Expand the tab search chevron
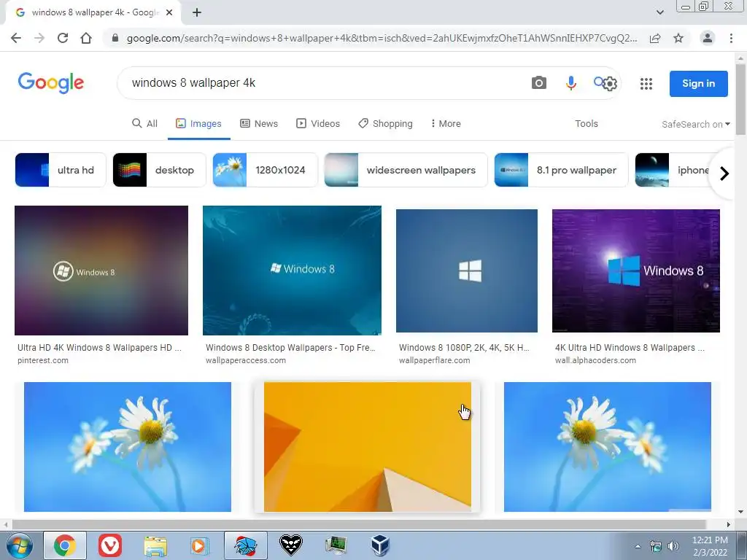The height and width of the screenshot is (560, 747). tap(659, 12)
